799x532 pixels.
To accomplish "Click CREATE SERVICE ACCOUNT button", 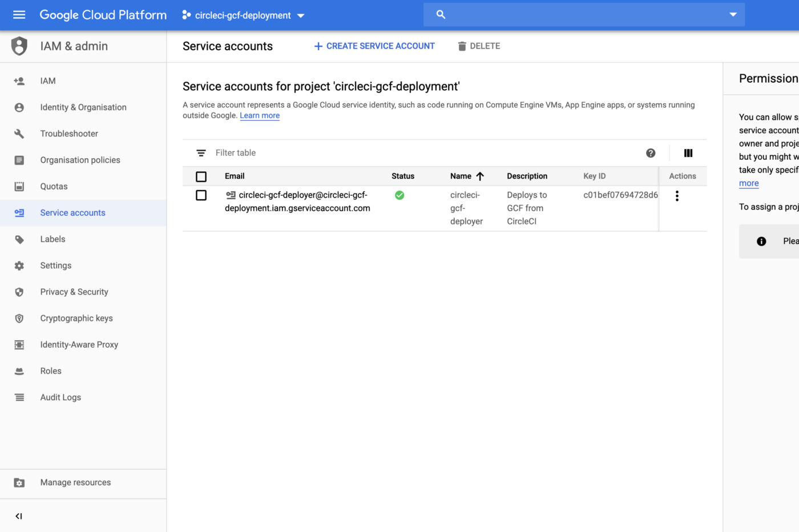I will point(374,46).
